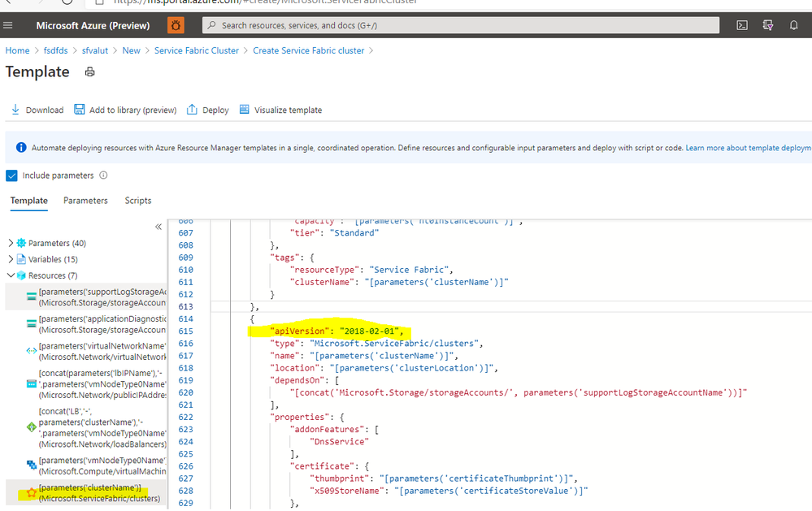Collapse the template tree pane with the chevrons
This screenshot has height=511, width=812.
[158, 227]
